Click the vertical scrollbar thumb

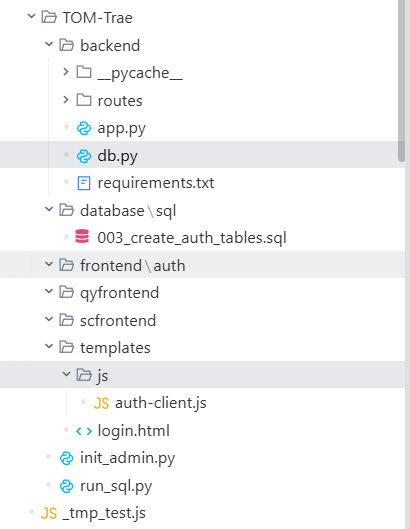(401, 81)
